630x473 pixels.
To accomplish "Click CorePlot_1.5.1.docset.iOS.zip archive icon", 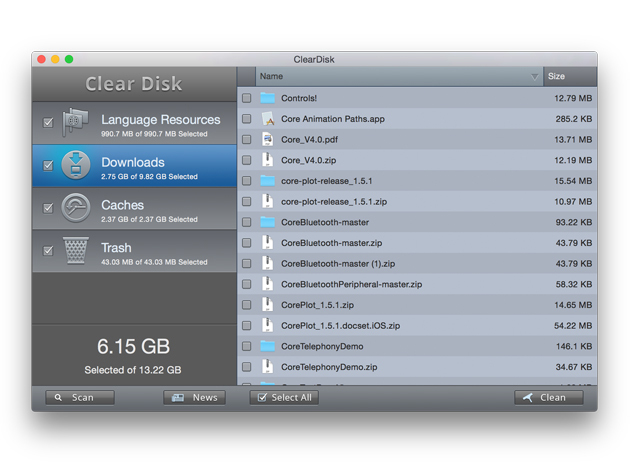I will pos(267,326).
